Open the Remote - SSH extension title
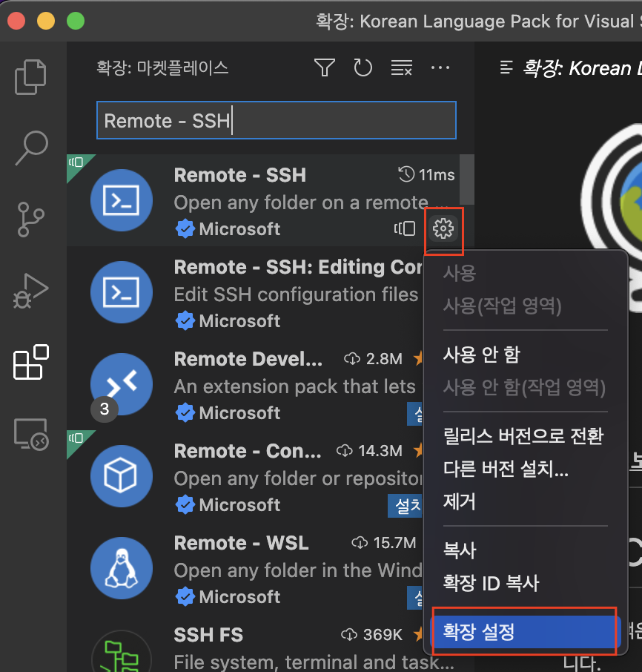The height and width of the screenshot is (672, 642). click(240, 175)
